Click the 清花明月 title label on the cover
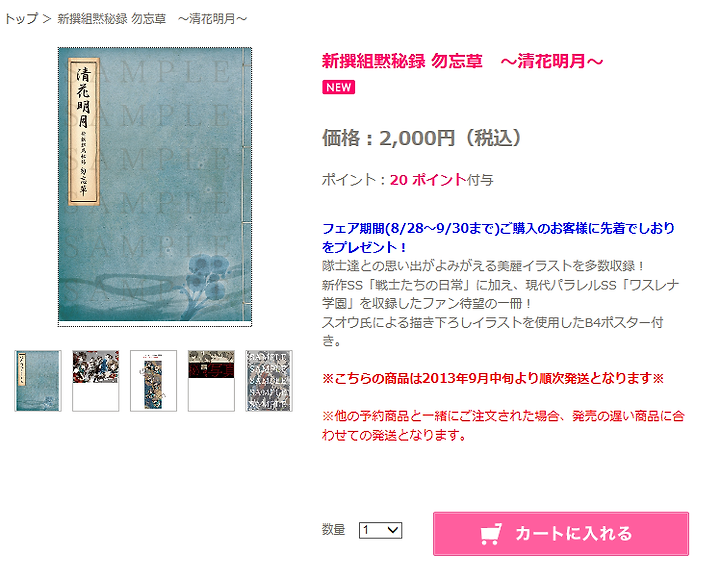Viewport: 720px width, 579px height. tap(84, 131)
